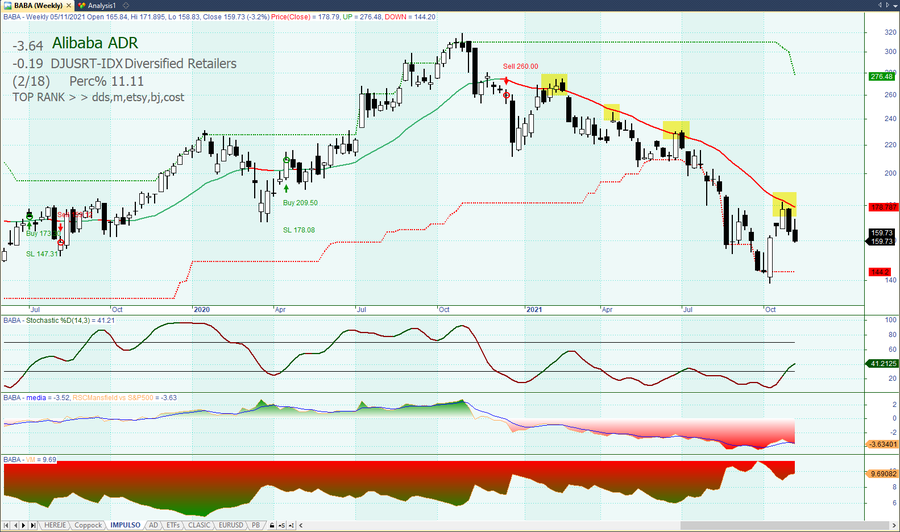Click the -3.63401 RSC value label
The width and height of the screenshot is (900, 532).
(883, 444)
